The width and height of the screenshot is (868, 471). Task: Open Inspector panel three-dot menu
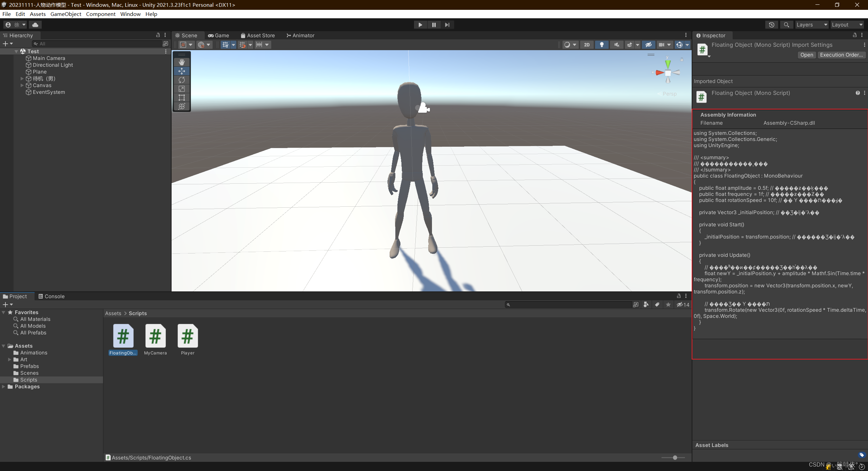pyautogui.click(x=862, y=35)
